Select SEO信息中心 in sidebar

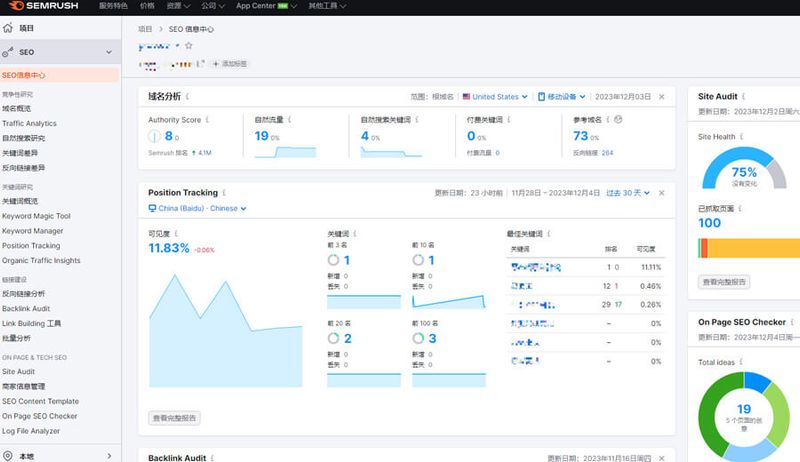pos(60,75)
